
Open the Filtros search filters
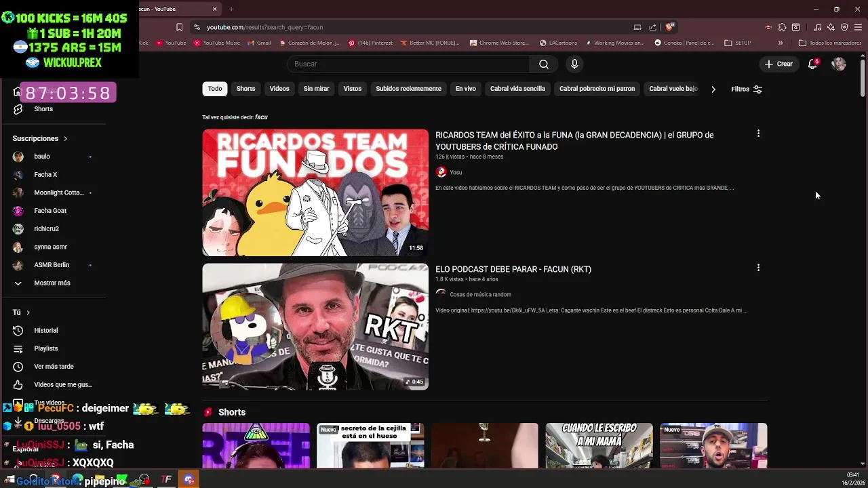(x=747, y=89)
